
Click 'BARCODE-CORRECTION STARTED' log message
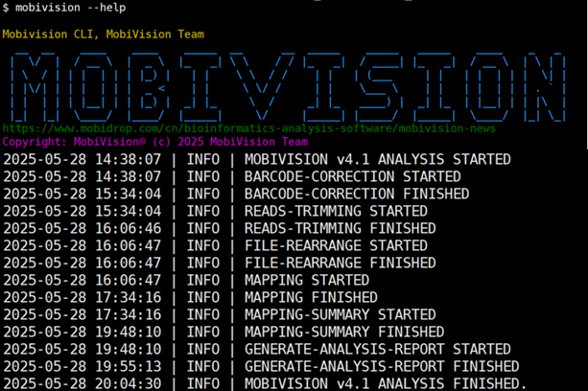[352, 176]
